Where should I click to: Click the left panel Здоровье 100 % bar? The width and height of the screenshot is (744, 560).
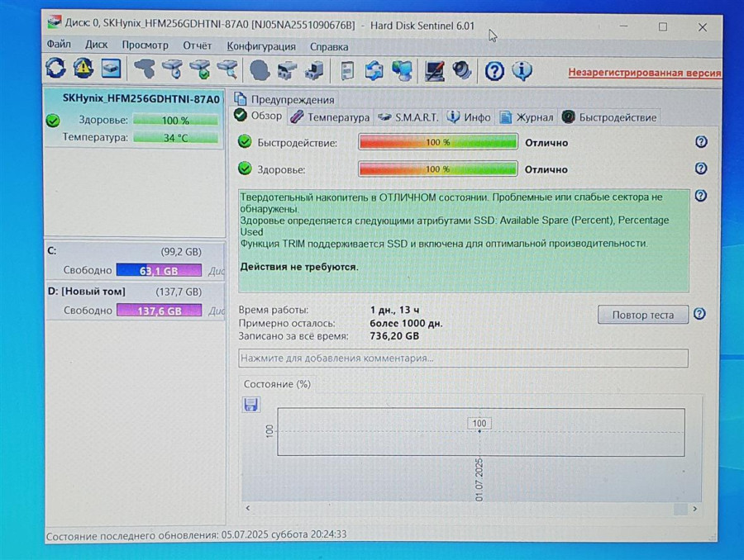pyautogui.click(x=175, y=120)
